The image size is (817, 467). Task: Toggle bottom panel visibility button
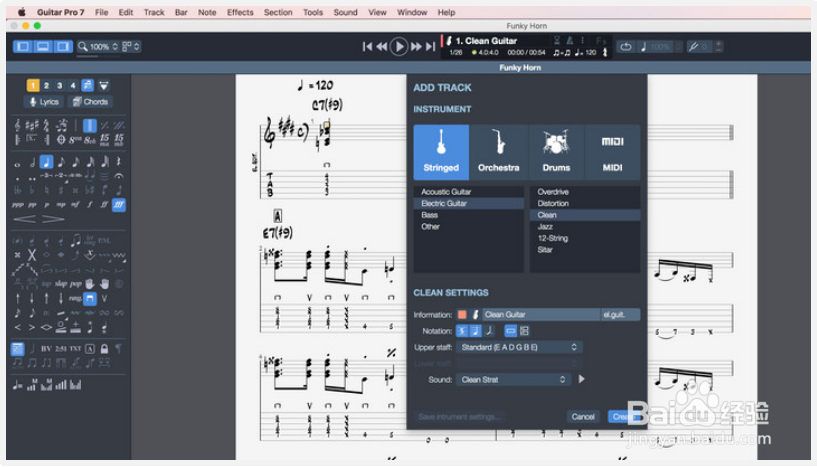(x=43, y=46)
